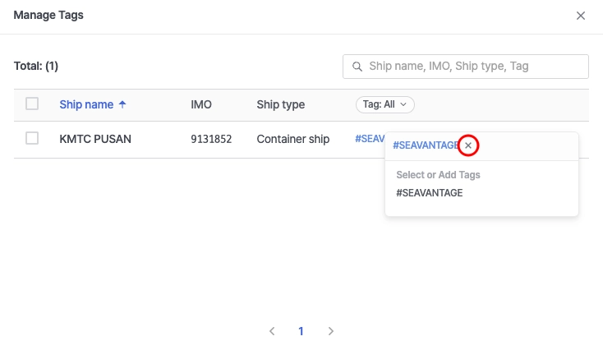The height and width of the screenshot is (364, 603).
Task: Go to the previous page arrow
Action: (x=272, y=331)
